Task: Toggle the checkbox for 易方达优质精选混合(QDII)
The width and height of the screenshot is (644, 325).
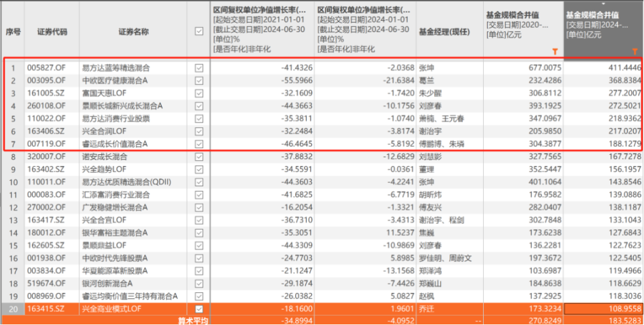Action: point(199,182)
